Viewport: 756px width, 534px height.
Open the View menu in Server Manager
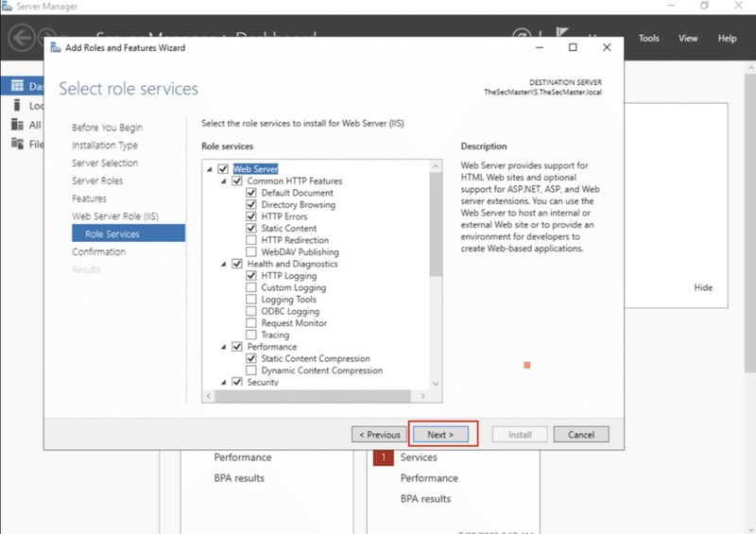pos(688,38)
